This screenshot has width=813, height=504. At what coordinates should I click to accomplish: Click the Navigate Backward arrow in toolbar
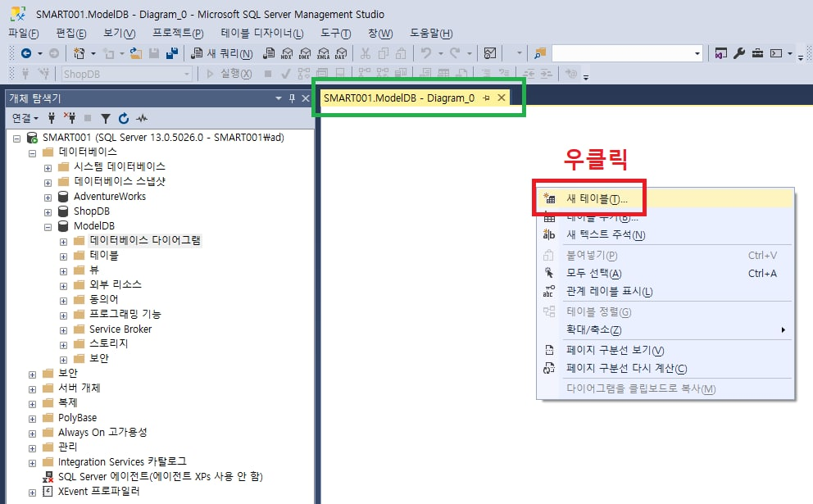[26, 53]
